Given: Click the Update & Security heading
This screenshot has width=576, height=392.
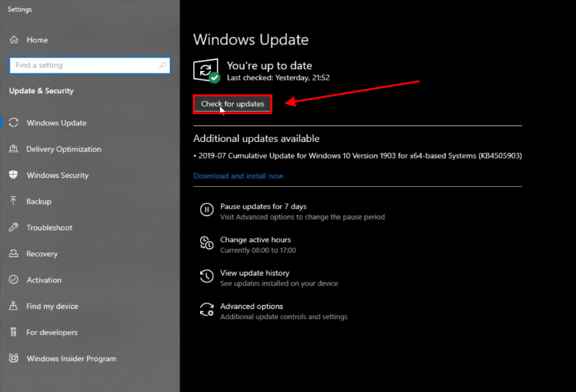Looking at the screenshot, I should click(41, 91).
